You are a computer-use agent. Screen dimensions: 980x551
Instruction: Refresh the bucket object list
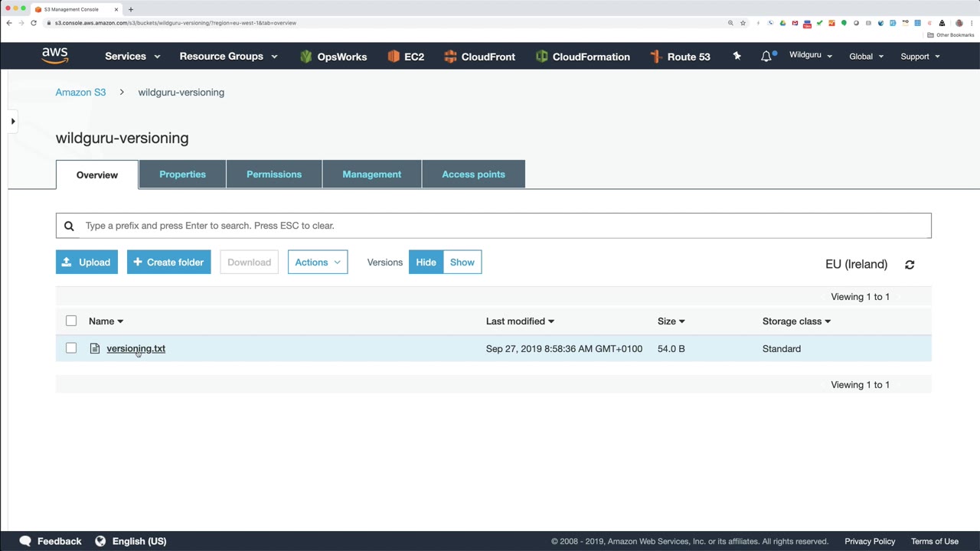coord(910,265)
